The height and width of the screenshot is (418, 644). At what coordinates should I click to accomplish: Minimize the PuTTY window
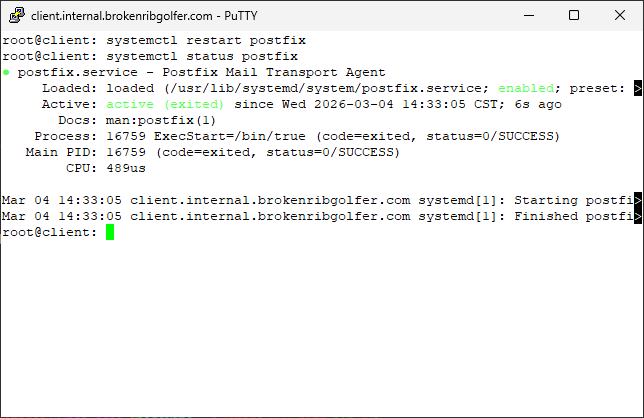(527, 16)
